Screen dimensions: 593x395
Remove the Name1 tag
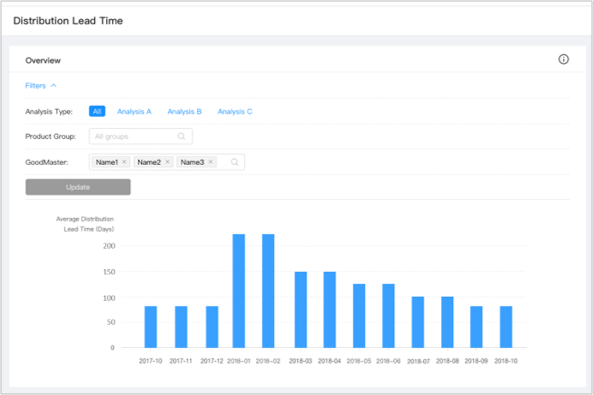pos(124,162)
